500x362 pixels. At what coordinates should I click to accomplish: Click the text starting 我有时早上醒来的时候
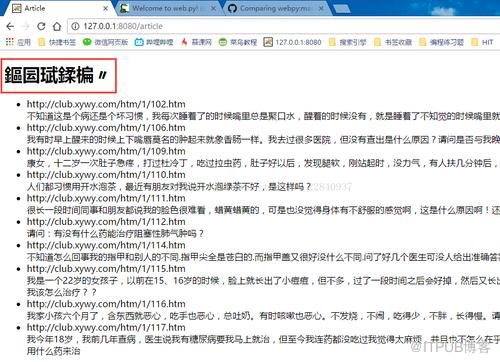[263, 139]
